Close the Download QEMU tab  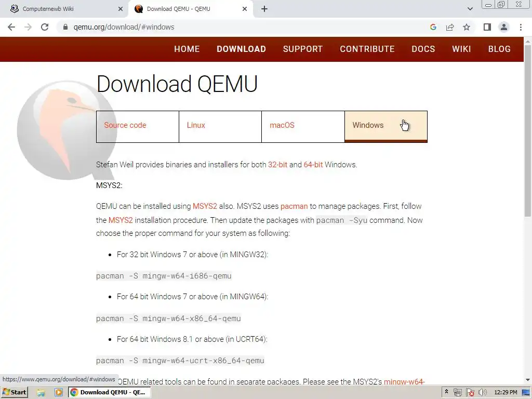click(x=245, y=9)
